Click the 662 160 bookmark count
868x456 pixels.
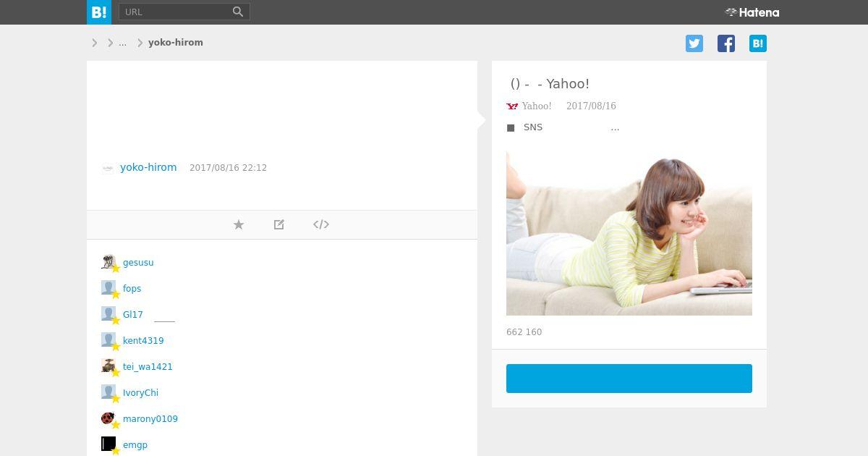pyautogui.click(x=524, y=332)
